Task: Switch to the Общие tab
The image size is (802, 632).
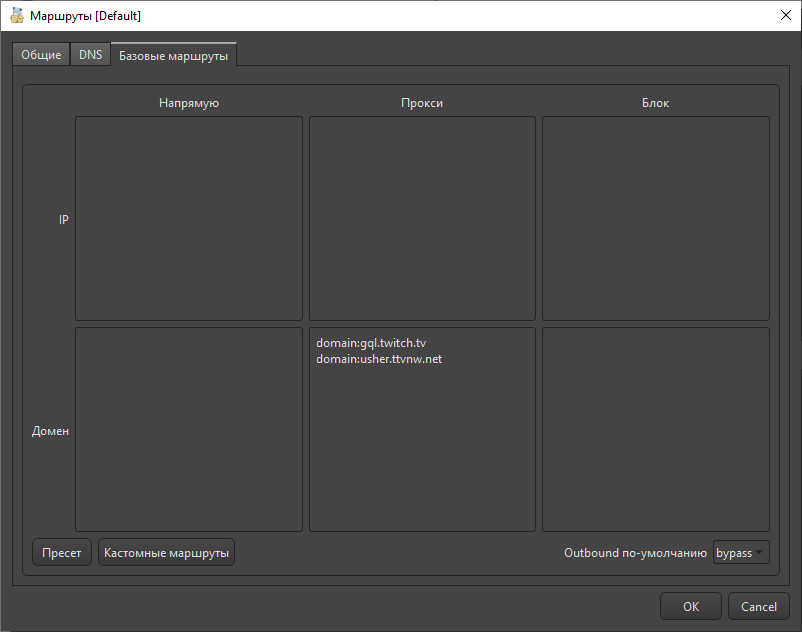Action: [41, 55]
